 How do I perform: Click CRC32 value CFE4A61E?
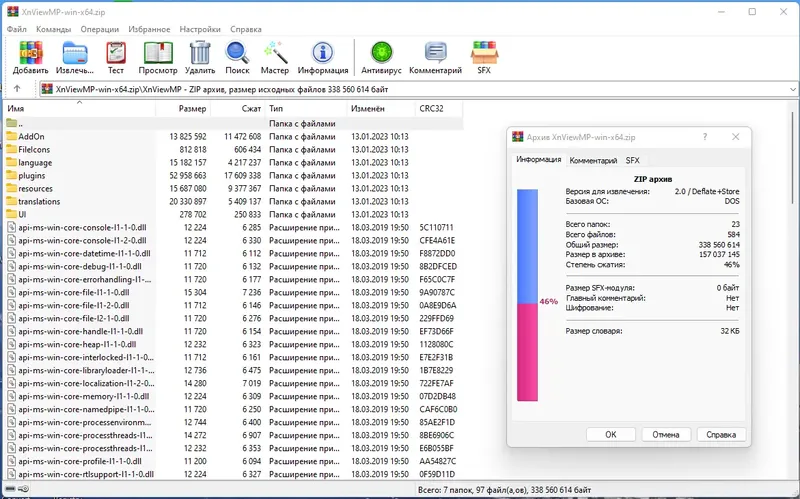click(x=437, y=240)
